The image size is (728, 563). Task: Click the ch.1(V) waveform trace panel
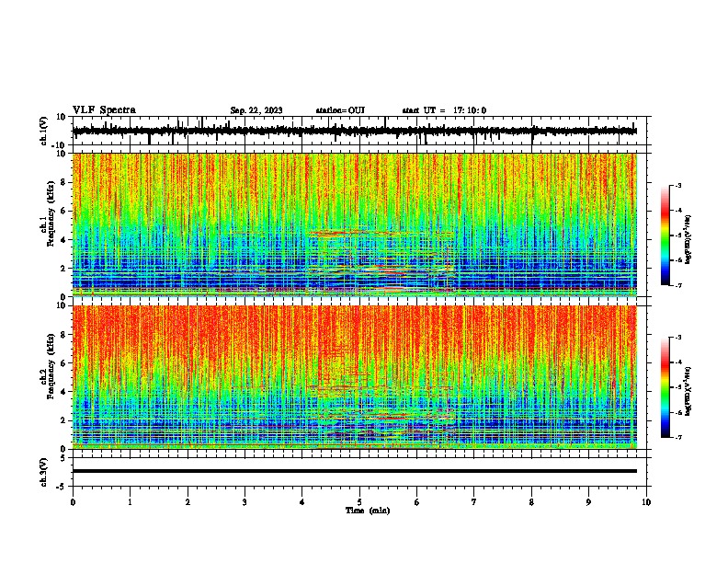click(359, 131)
